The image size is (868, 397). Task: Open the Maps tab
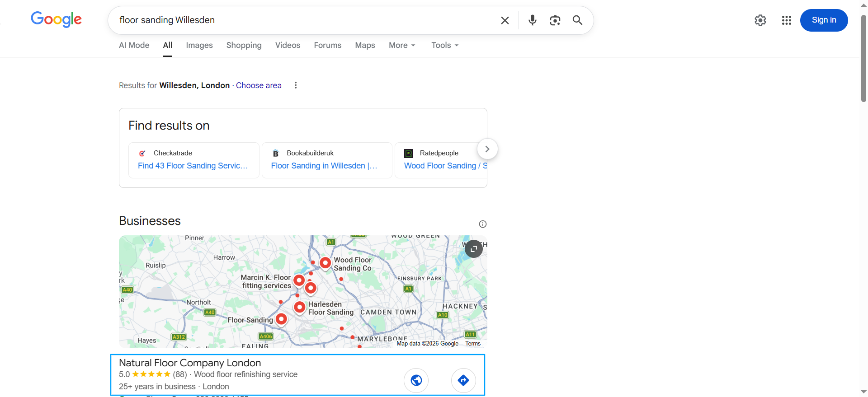365,45
